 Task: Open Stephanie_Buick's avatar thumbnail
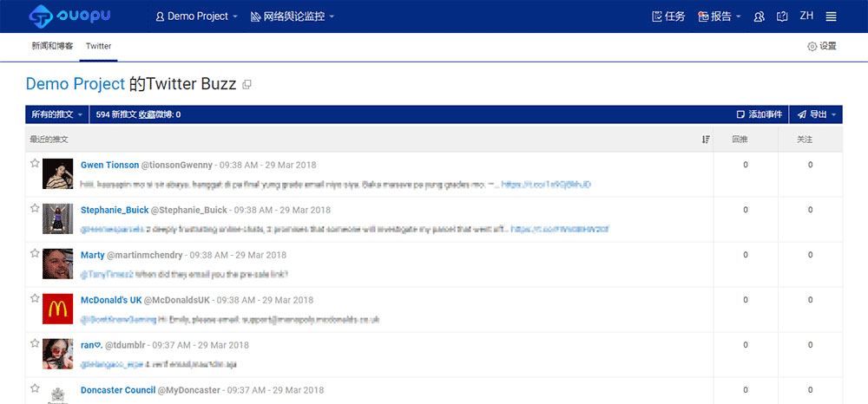coord(57,218)
